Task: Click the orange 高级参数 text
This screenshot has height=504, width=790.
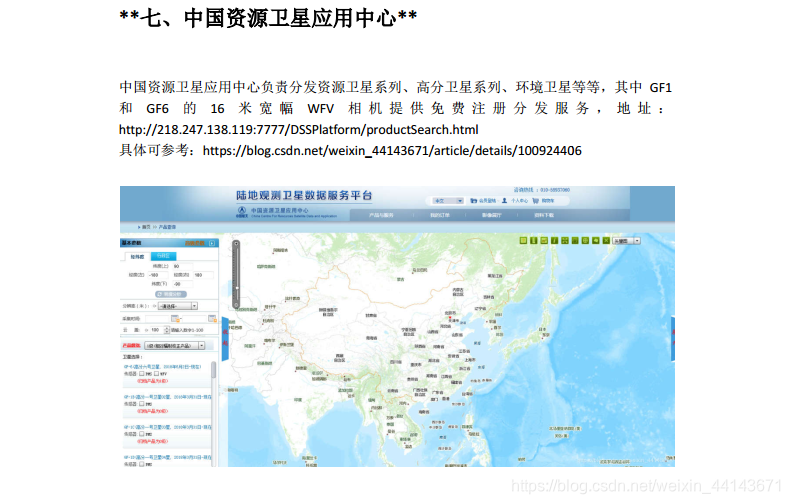Action: pos(195,243)
